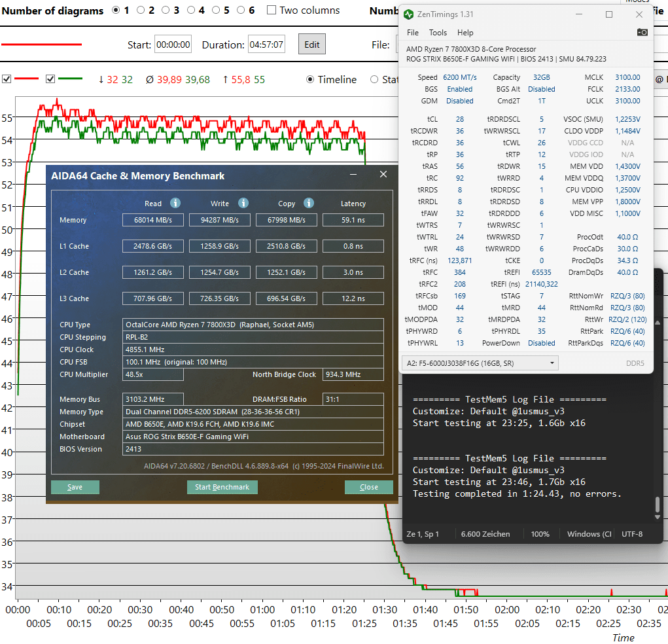668x644 pixels.
Task: Click the red series legend line
Action: (26, 79)
